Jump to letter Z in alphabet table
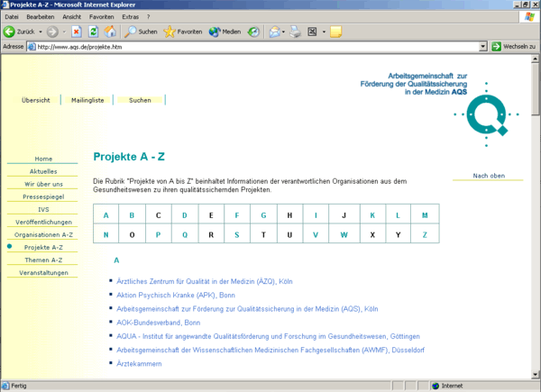541x392 pixels. [425, 235]
